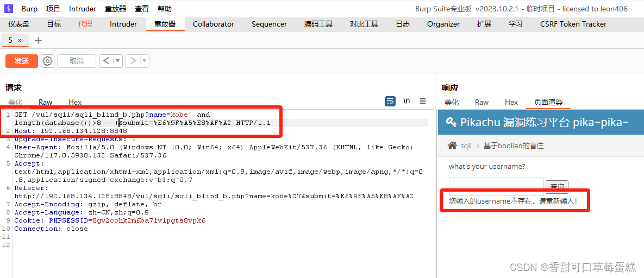Switch to the Organizer tab
This screenshot has width=644, height=278.
click(443, 24)
